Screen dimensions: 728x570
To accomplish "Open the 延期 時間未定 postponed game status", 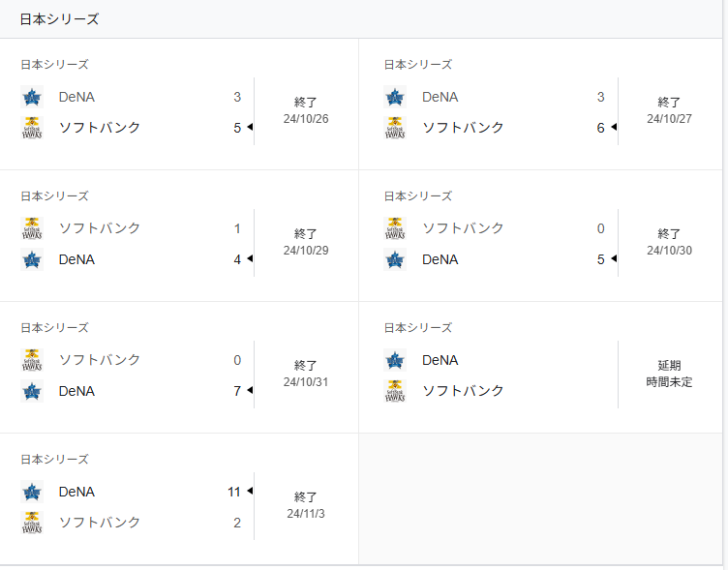I will [x=669, y=374].
